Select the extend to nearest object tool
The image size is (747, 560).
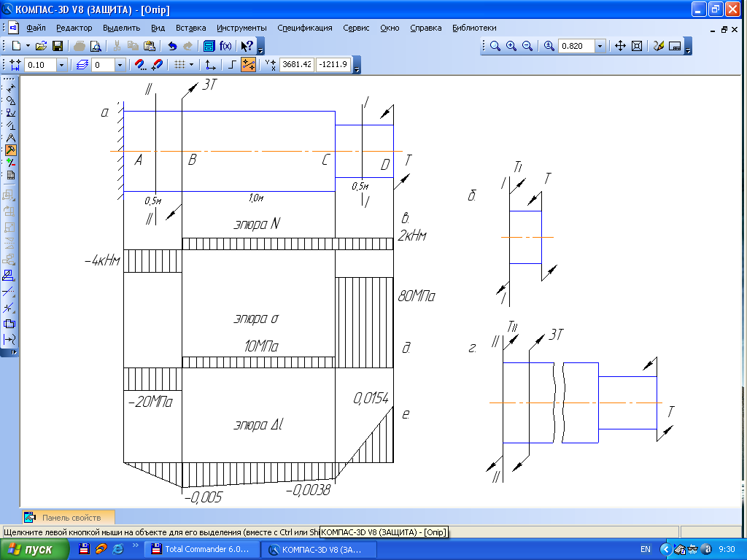9,340
